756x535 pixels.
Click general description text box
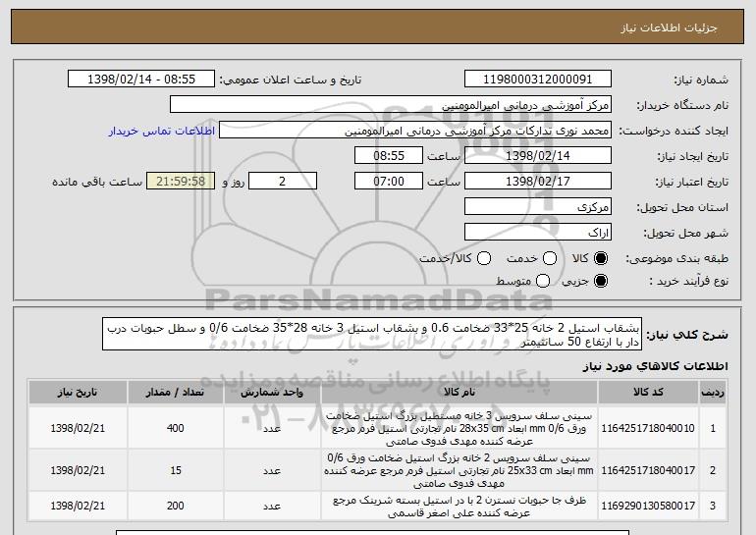pyautogui.click(x=372, y=334)
